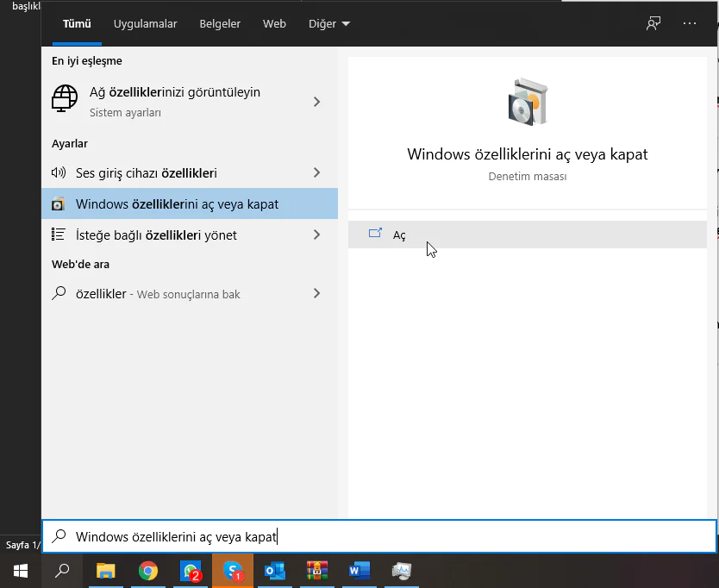
Task: Open Outlook from the taskbar
Action: pyautogui.click(x=275, y=571)
